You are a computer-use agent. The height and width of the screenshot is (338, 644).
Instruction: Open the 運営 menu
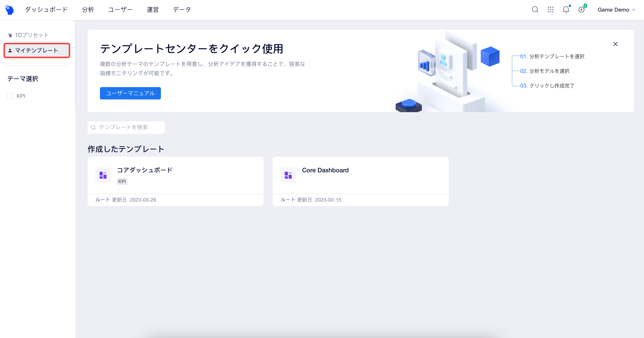153,9
